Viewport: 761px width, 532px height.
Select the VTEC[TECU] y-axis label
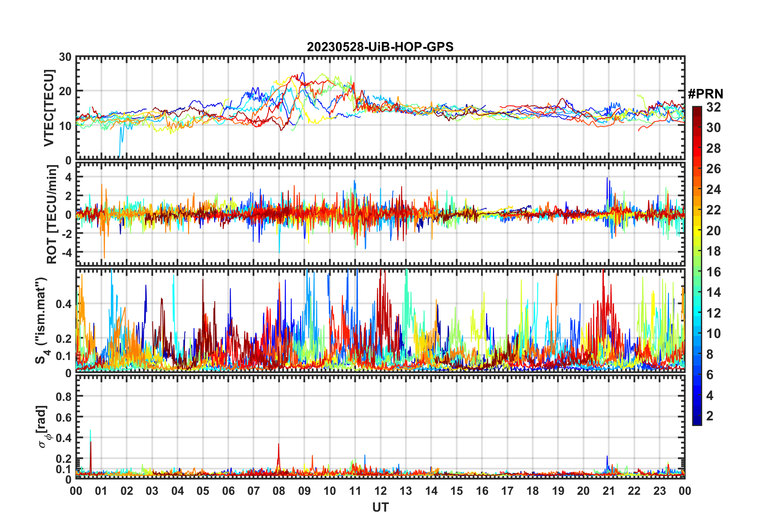[49, 108]
